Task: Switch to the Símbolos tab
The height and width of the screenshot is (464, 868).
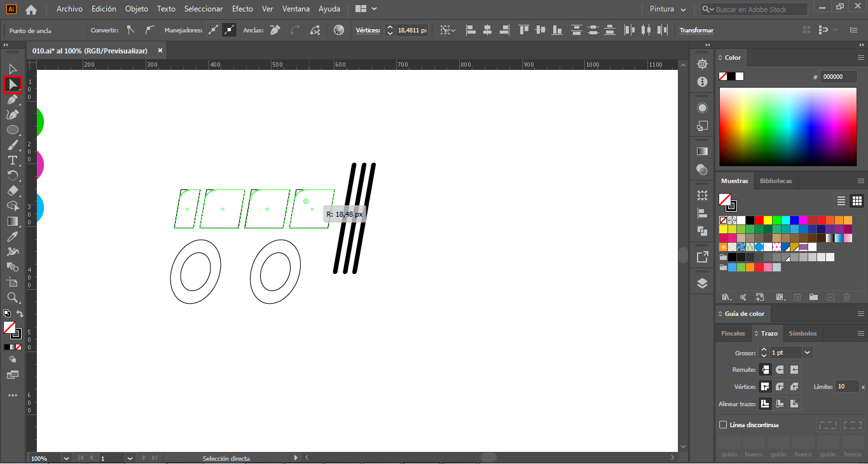Action: (803, 333)
